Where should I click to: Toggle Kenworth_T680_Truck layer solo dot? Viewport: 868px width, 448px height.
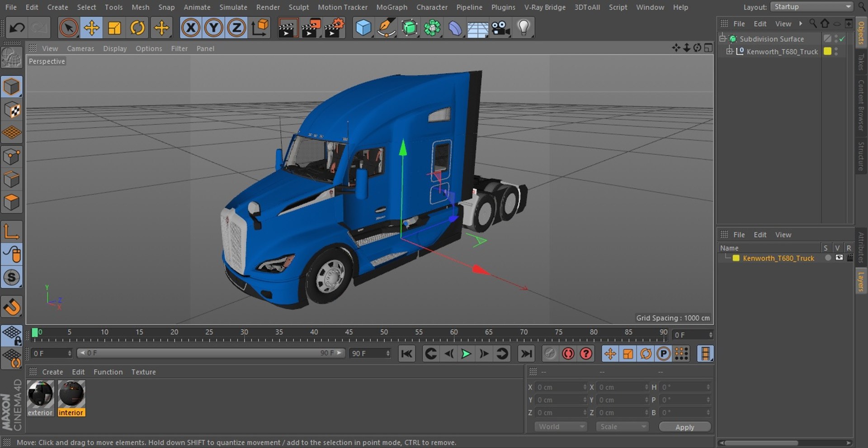click(x=828, y=258)
